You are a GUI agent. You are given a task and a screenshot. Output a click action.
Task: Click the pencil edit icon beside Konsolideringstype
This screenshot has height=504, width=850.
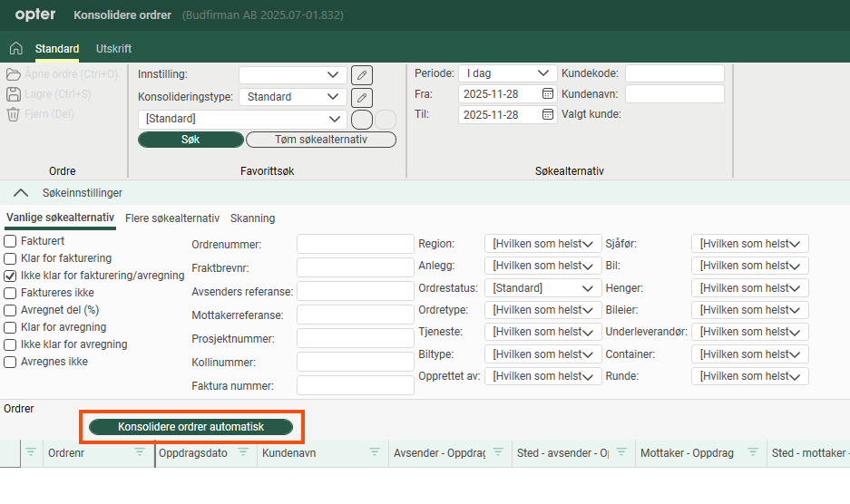click(x=361, y=97)
